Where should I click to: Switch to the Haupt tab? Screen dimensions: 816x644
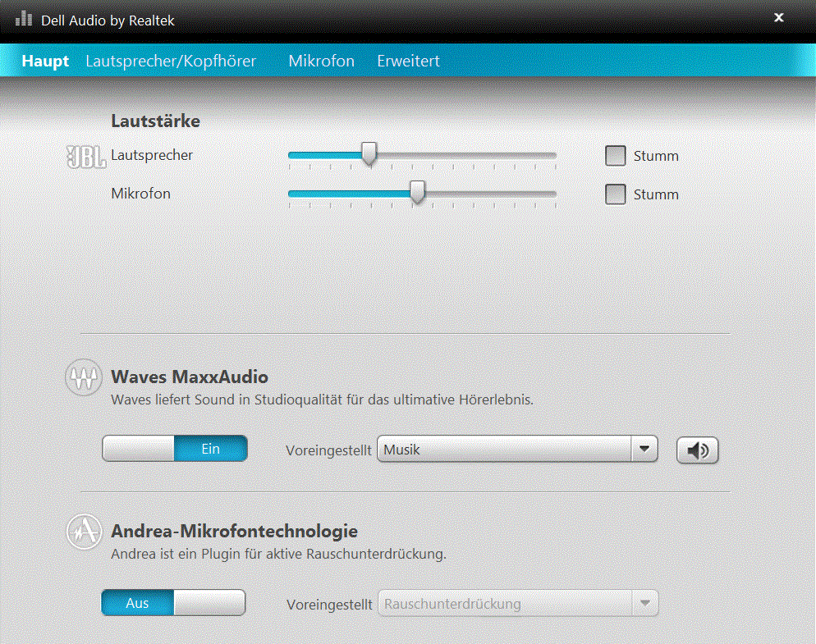pyautogui.click(x=45, y=61)
